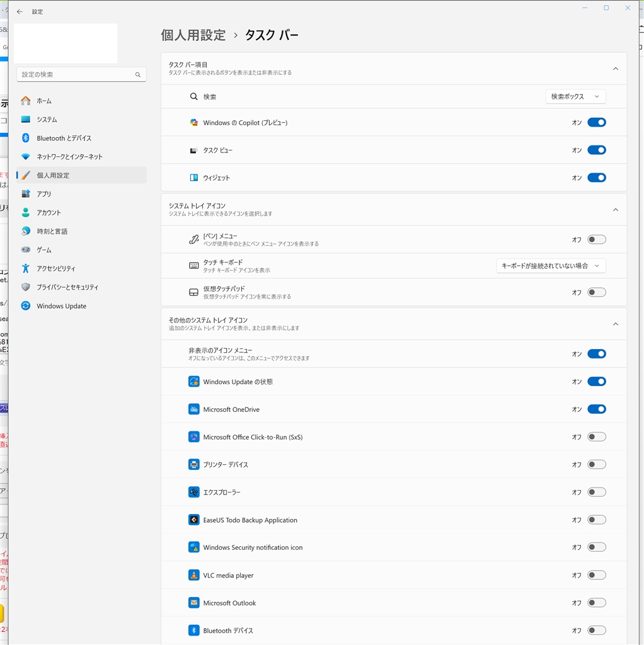Enable the printer device tray toggle
The width and height of the screenshot is (644, 645).
point(597,464)
